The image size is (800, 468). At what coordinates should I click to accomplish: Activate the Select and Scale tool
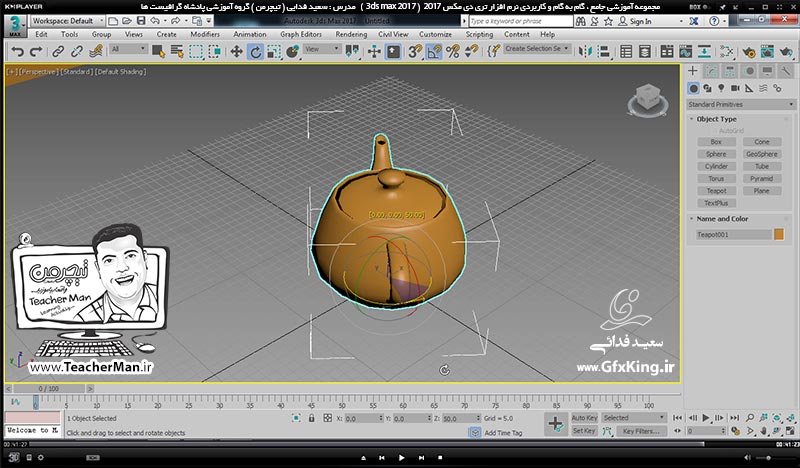[274, 52]
